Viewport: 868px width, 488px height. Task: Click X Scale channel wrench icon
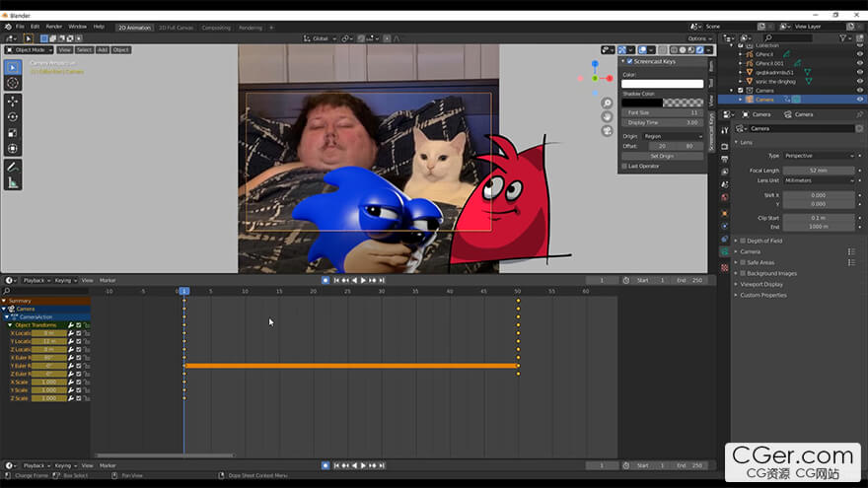click(x=71, y=383)
